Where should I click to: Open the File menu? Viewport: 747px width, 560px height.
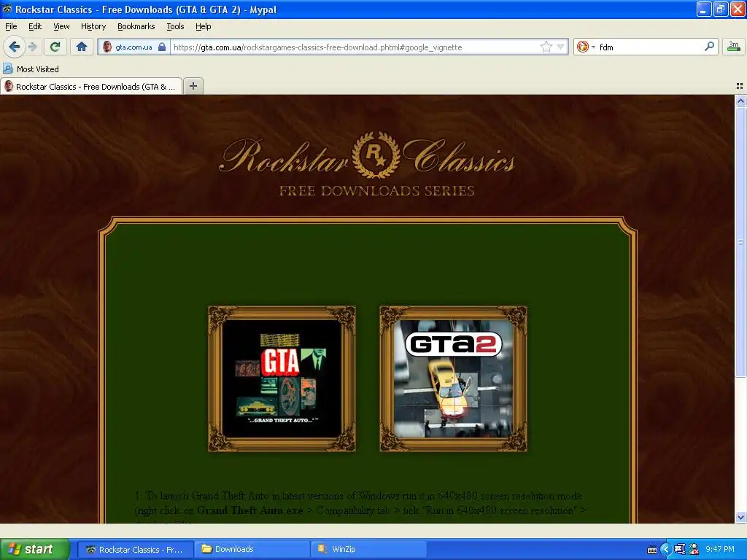tap(11, 26)
